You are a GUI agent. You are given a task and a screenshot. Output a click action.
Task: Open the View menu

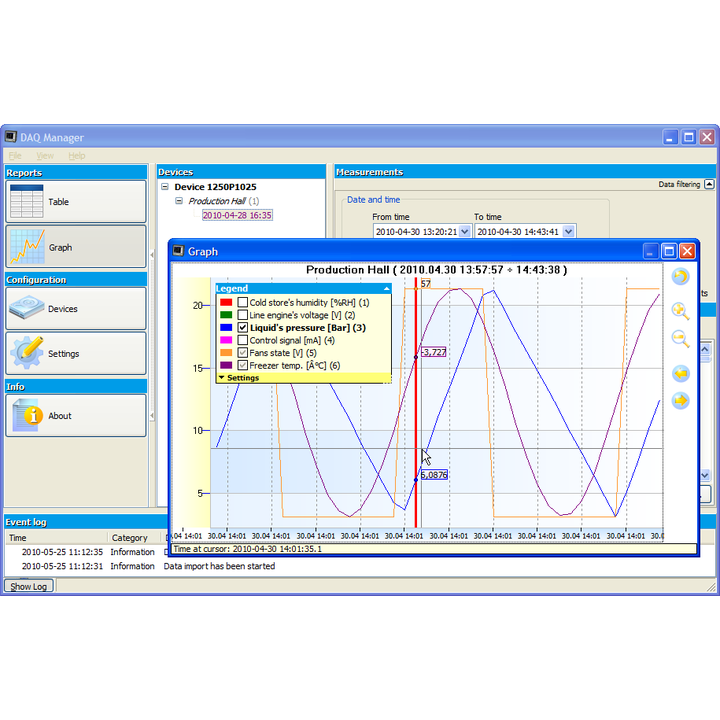(45, 156)
